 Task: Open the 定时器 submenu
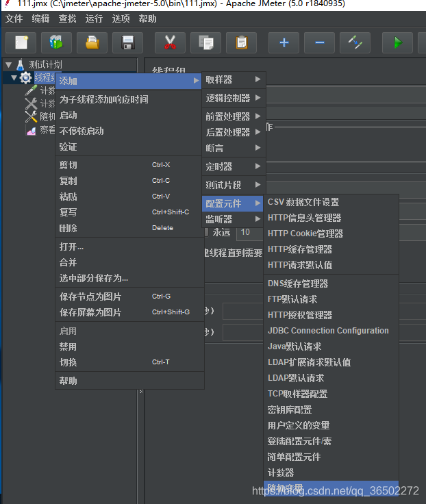(x=234, y=166)
